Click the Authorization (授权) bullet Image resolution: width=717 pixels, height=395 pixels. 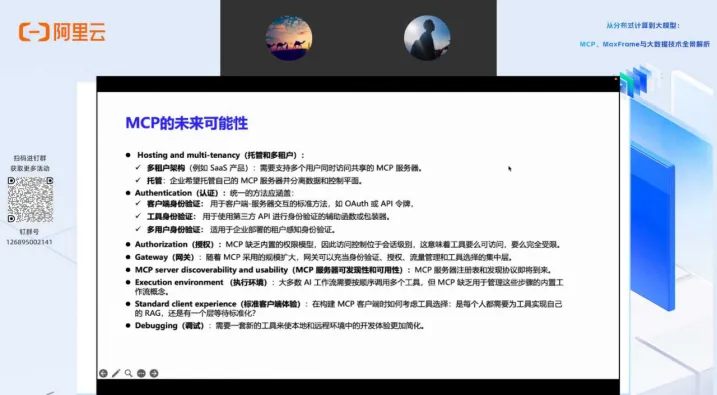point(344,245)
